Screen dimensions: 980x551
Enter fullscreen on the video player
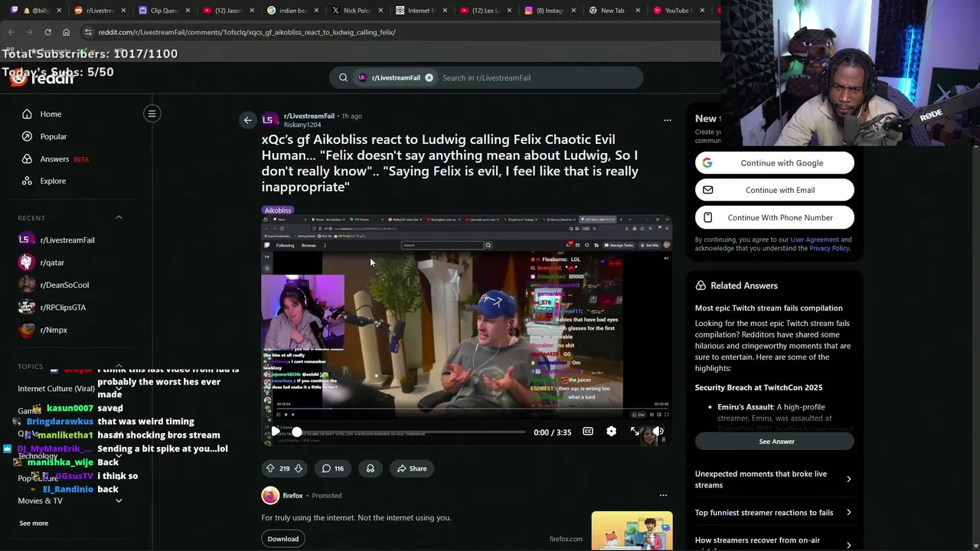[635, 432]
